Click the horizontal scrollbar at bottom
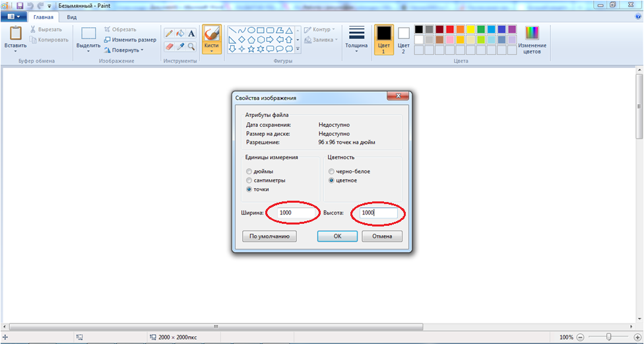Screen dimensions: 644x344 [x=216, y=327]
